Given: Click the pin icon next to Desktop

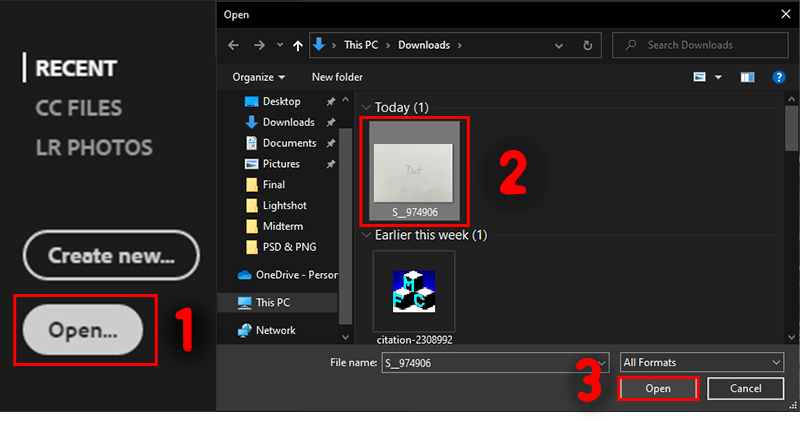Looking at the screenshot, I should (x=331, y=102).
